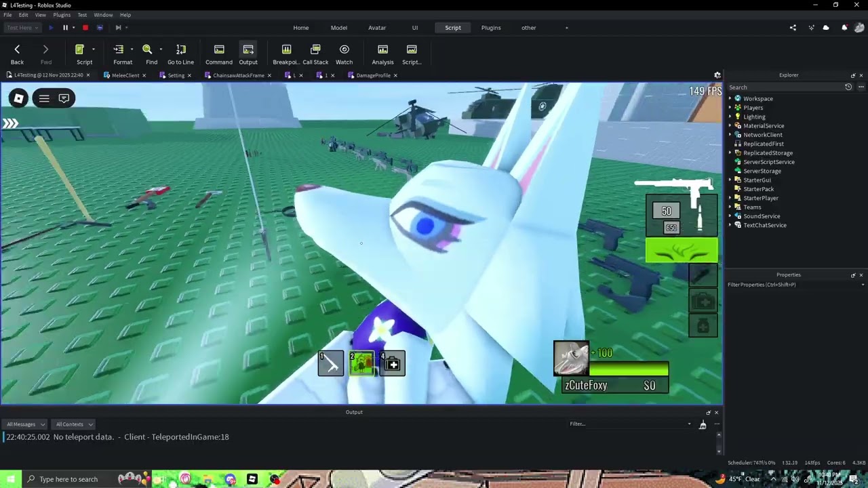868x488 pixels.
Task: Open the pause options dropdown arrow
Action: click(73, 28)
